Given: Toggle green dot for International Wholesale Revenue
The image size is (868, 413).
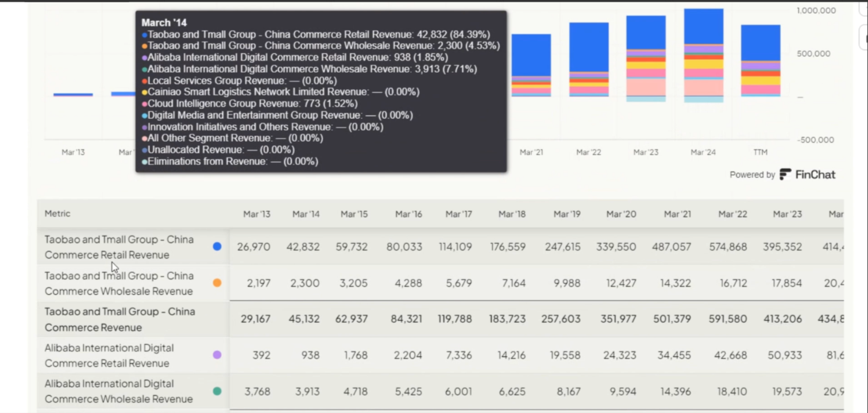Looking at the screenshot, I should pyautogui.click(x=217, y=391).
